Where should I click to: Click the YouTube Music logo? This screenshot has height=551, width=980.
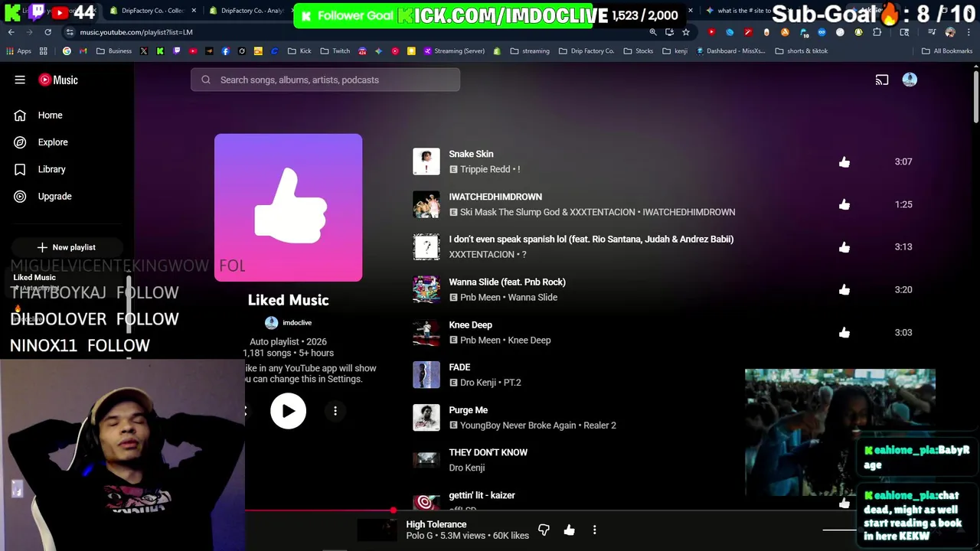(58, 80)
